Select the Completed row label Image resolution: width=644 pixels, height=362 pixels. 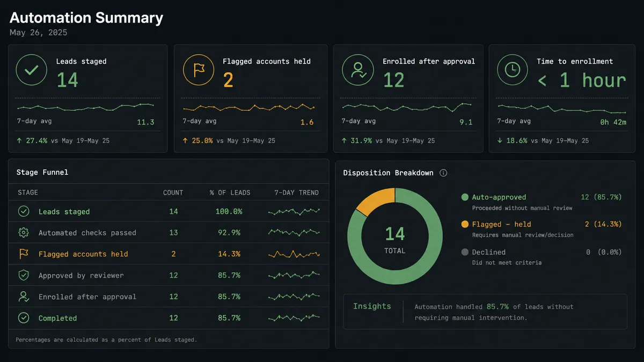[58, 318]
